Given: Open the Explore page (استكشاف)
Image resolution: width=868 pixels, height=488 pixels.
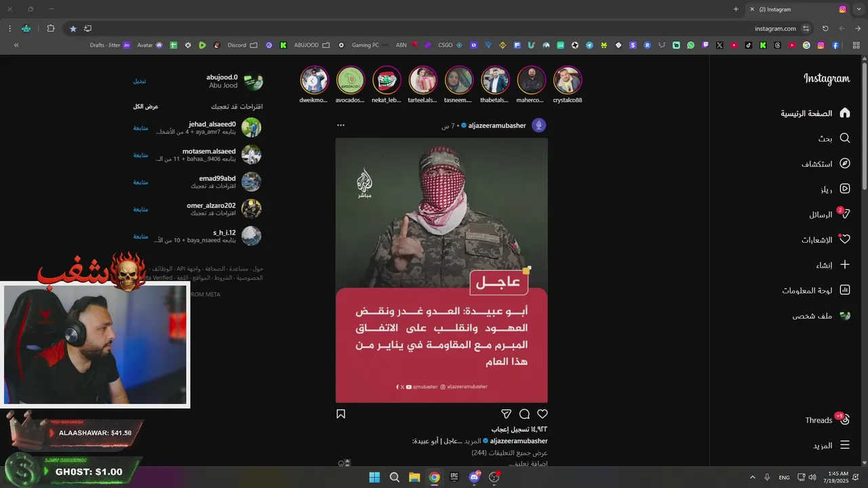Looking at the screenshot, I should point(826,163).
